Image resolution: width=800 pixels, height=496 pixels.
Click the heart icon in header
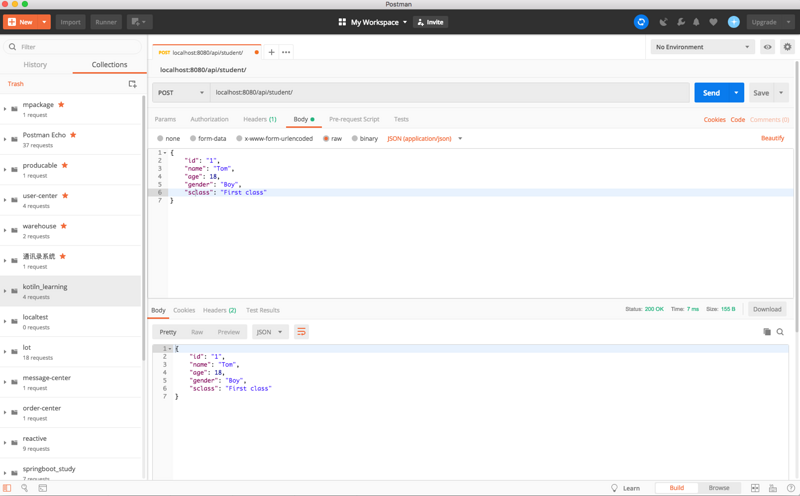point(713,22)
